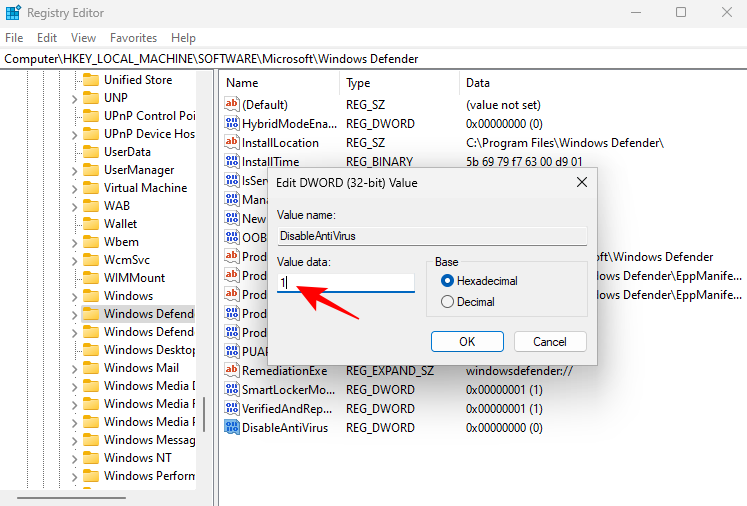Viewport: 747px width, 506px height.
Task: Select the Decimal base option
Action: 448,302
